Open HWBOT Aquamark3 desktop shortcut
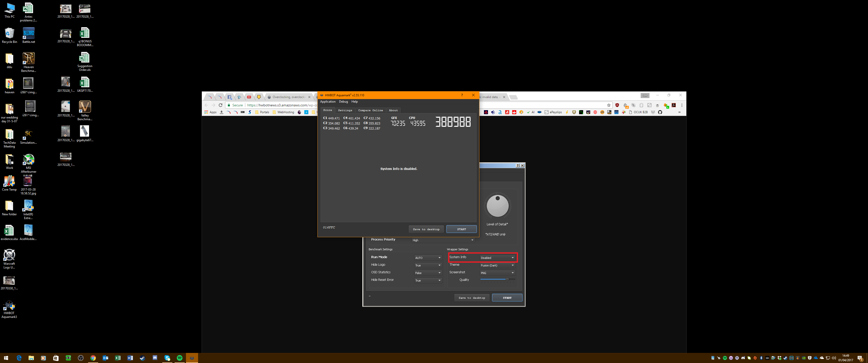 (9, 309)
